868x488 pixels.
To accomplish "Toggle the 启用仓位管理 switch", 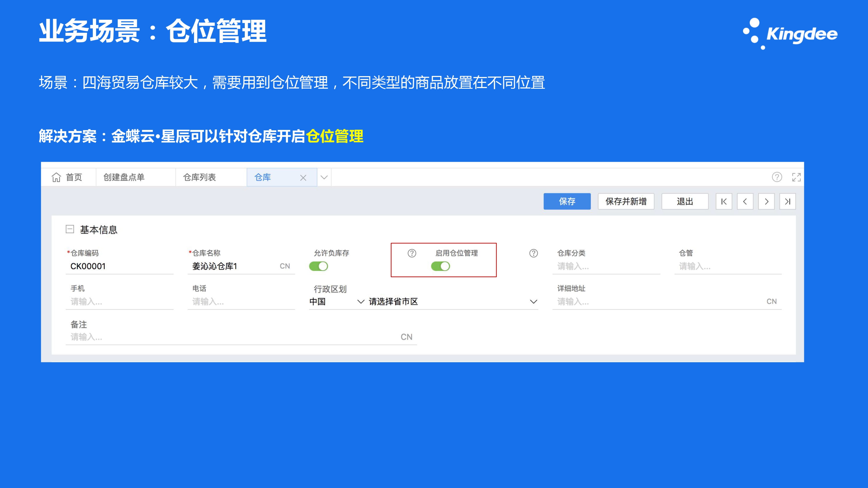I will click(x=440, y=266).
